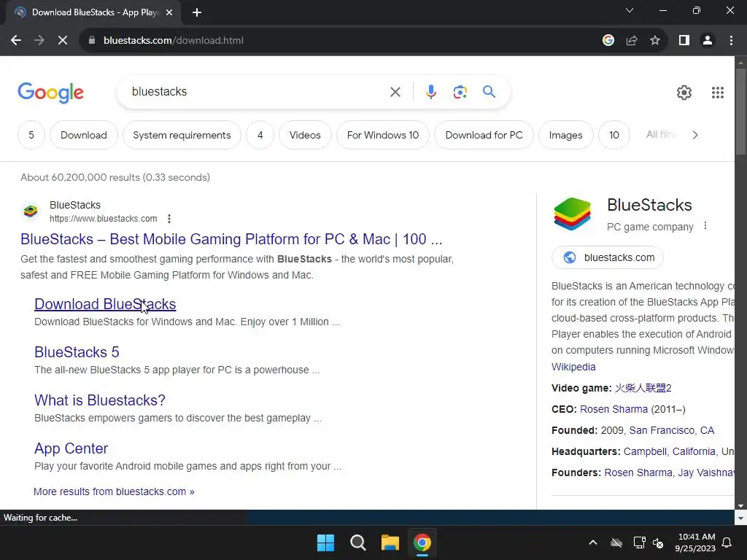Open the Rosen Sharma CEO link

[x=614, y=409]
